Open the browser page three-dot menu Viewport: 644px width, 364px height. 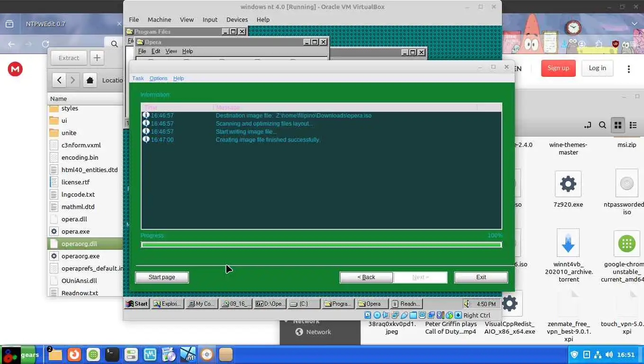coord(629,69)
